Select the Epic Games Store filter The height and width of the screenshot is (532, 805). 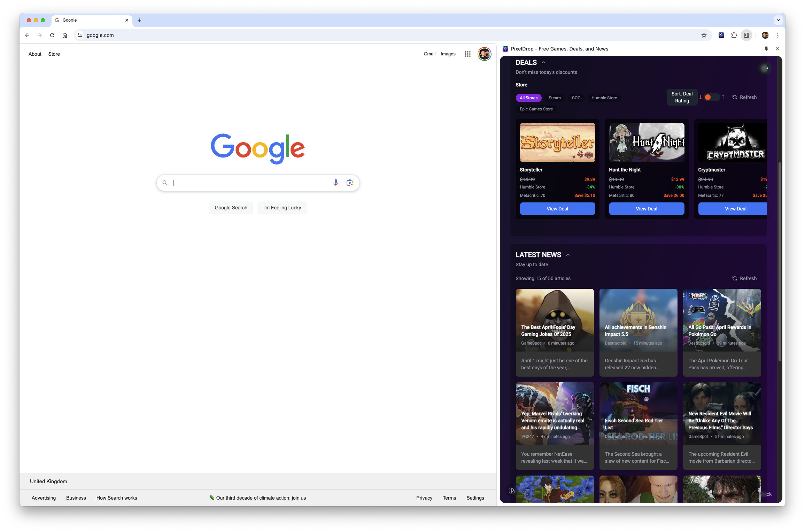coord(536,109)
